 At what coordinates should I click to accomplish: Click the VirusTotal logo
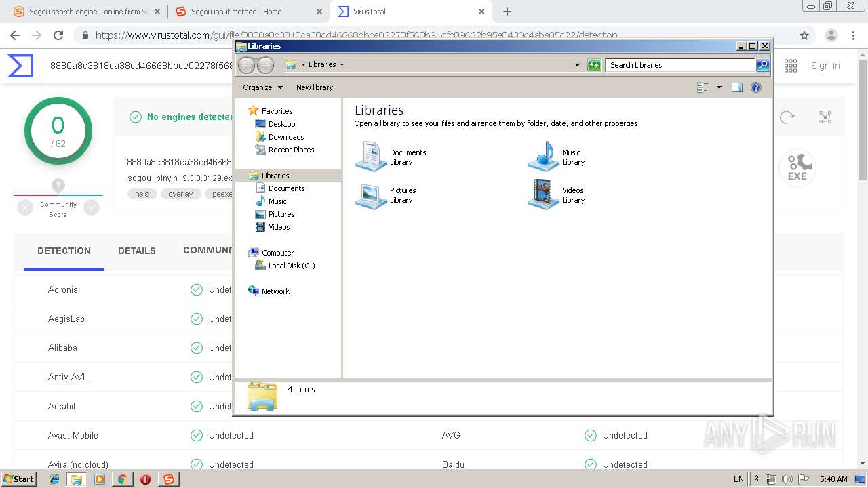[20, 66]
